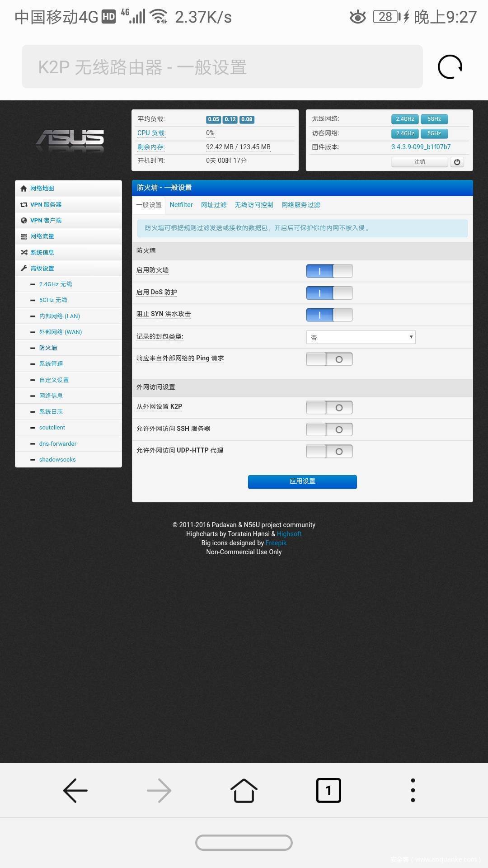Viewport: 488px width, 868px height.
Task: Open 系统日志 in sidebar
Action: pos(69,411)
